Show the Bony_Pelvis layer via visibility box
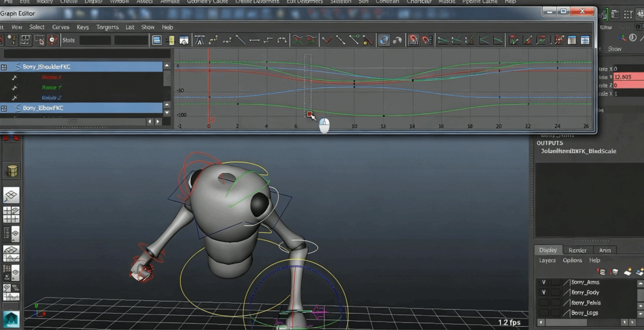This screenshot has width=644, height=330. pos(544,303)
